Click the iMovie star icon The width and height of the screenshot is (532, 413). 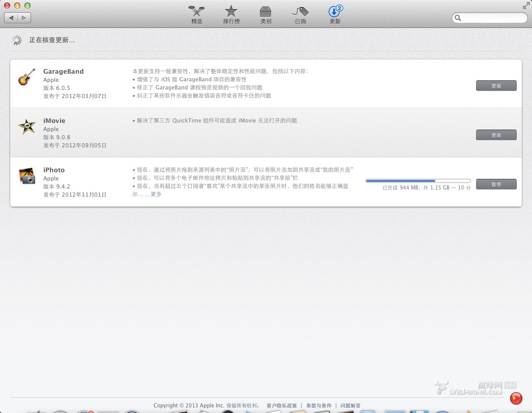[x=27, y=126]
